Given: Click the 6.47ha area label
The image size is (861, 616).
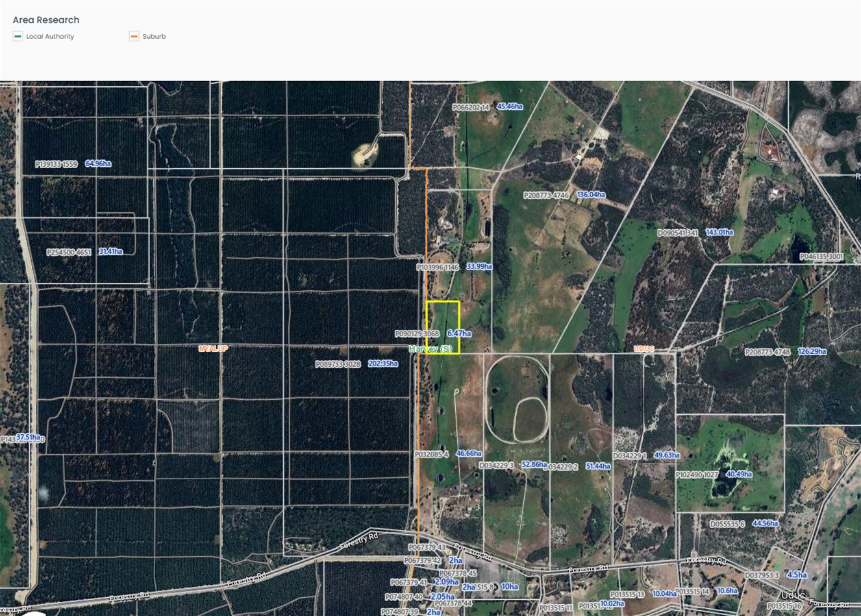Looking at the screenshot, I should pos(459,333).
